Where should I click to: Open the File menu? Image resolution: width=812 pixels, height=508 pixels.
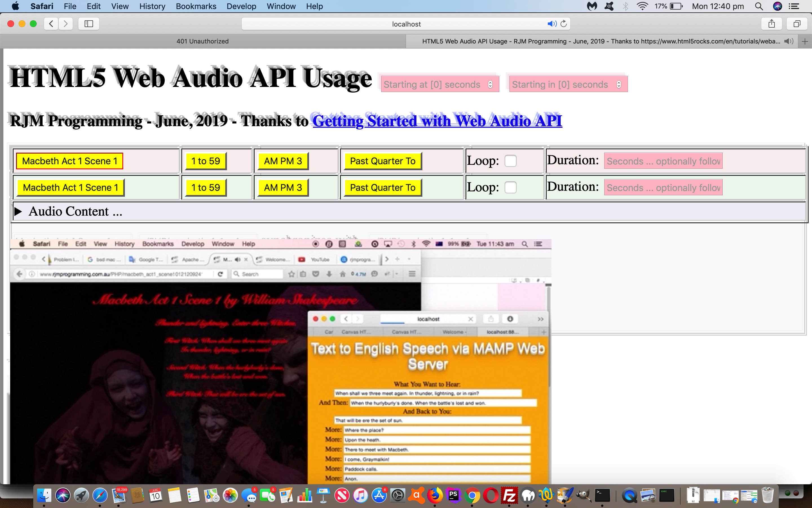[x=70, y=6]
